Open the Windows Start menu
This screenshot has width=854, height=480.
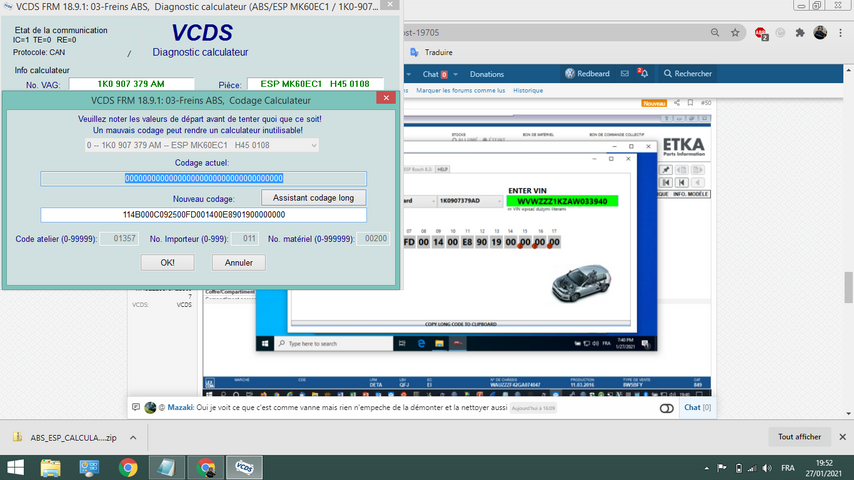coord(16,467)
